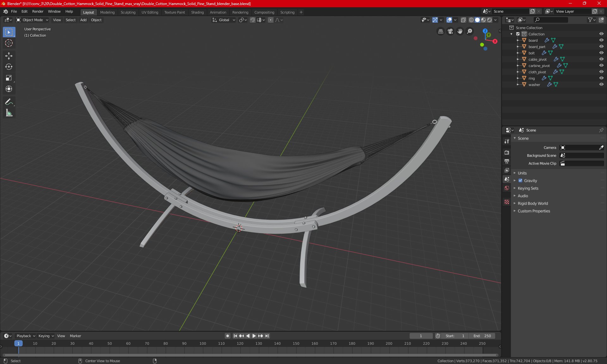Screen dimensions: 607x364
Task: Click the Play animation button
Action: point(254,336)
